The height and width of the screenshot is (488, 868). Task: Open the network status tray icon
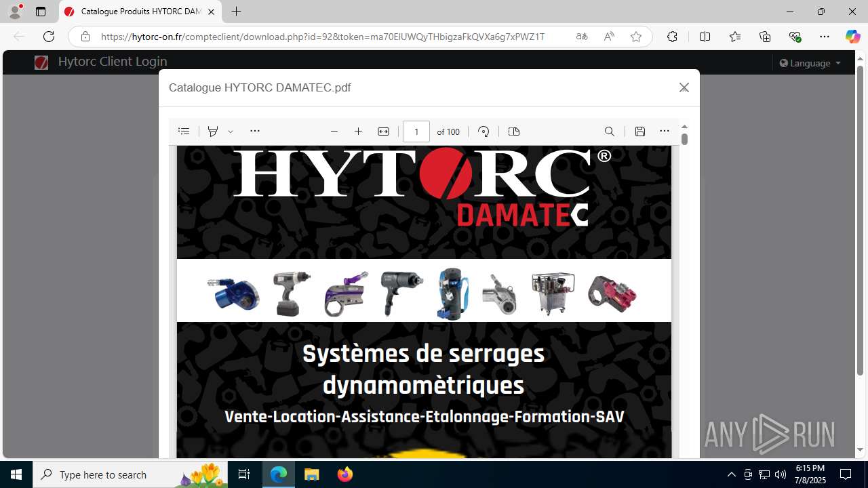(764, 474)
